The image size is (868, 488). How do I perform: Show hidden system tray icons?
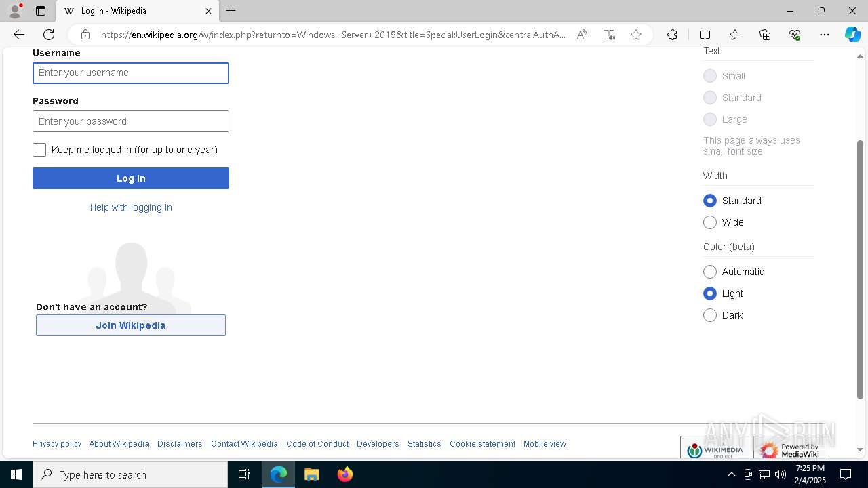click(732, 474)
